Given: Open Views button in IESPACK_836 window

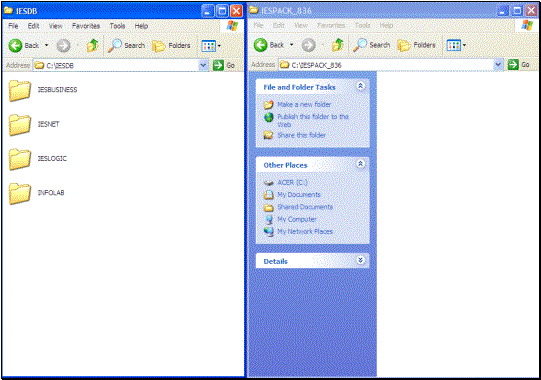Looking at the screenshot, I should [454, 45].
